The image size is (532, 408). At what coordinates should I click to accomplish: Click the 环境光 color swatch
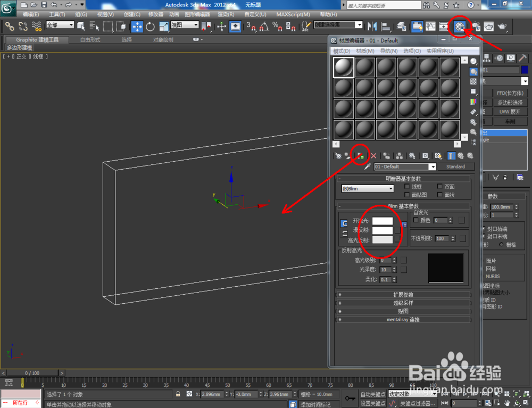383,221
